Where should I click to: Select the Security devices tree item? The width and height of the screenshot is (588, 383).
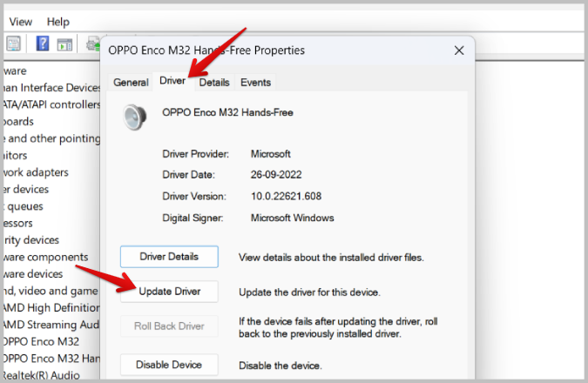tap(31, 240)
